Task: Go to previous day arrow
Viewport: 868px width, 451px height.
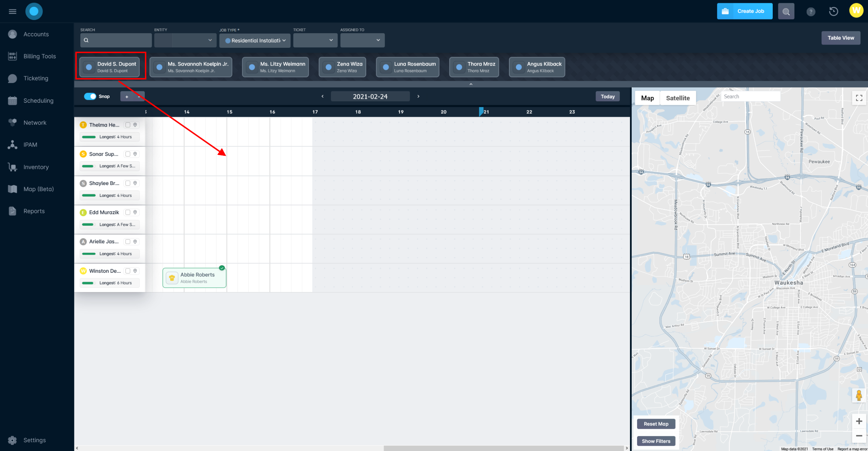Action: coord(323,96)
